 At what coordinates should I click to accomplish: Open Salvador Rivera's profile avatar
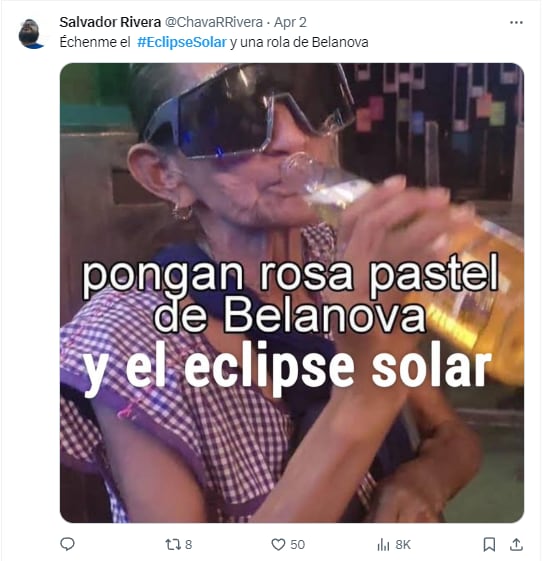click(x=31, y=34)
